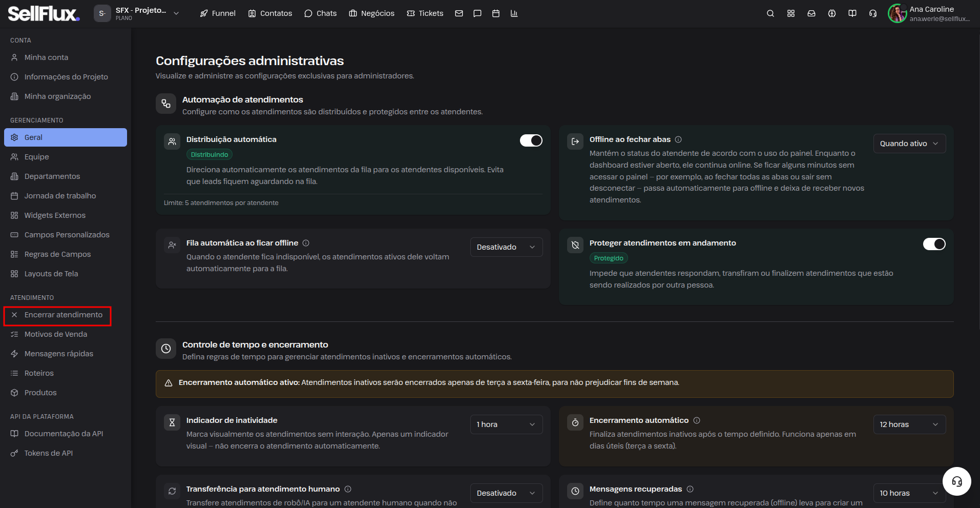Click the globe icon in header
980x508 pixels.
[832, 13]
